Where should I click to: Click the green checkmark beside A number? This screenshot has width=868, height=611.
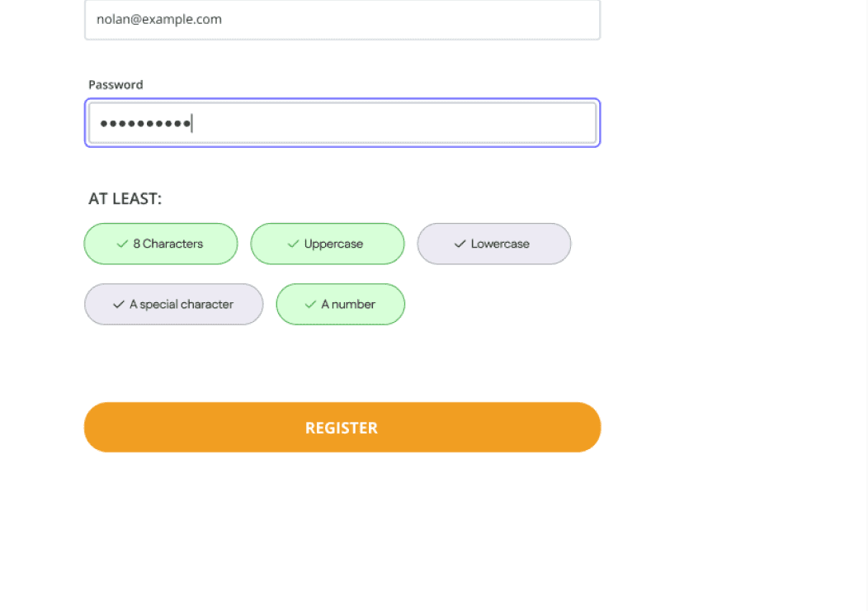310,304
